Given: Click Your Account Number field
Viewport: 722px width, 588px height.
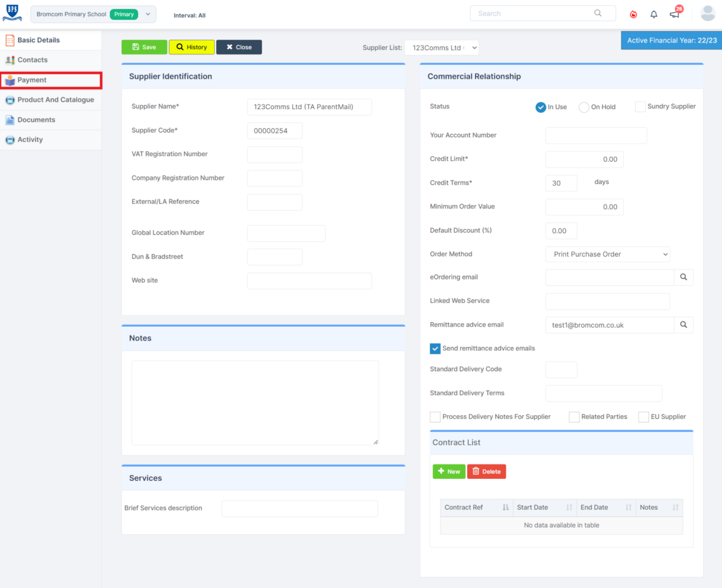Looking at the screenshot, I should 596,136.
